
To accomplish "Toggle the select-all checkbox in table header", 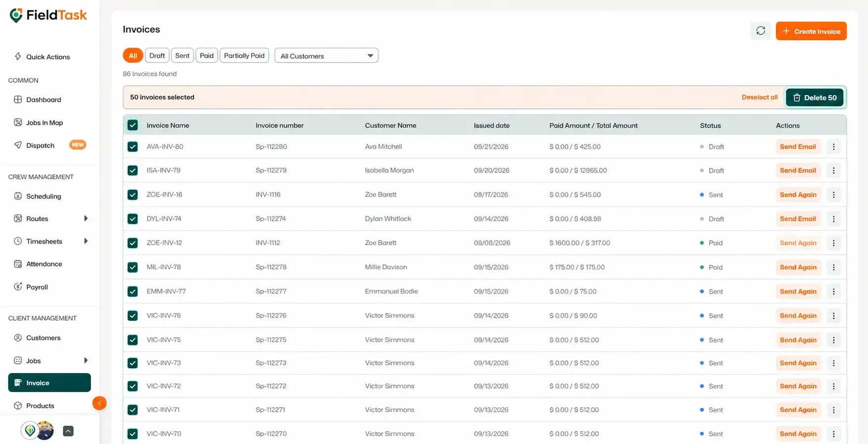I will 133,125.
